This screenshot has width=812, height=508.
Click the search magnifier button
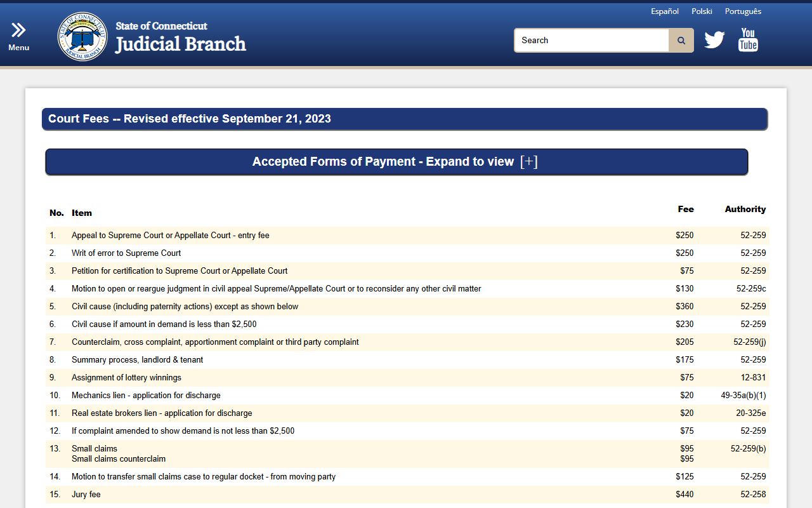point(681,41)
